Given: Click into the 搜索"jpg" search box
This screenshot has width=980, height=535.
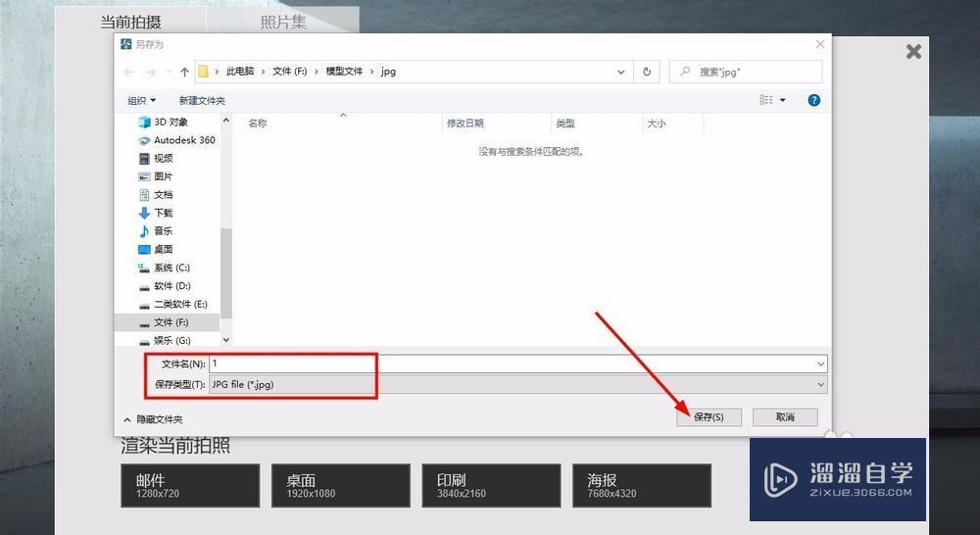Looking at the screenshot, I should 746,72.
